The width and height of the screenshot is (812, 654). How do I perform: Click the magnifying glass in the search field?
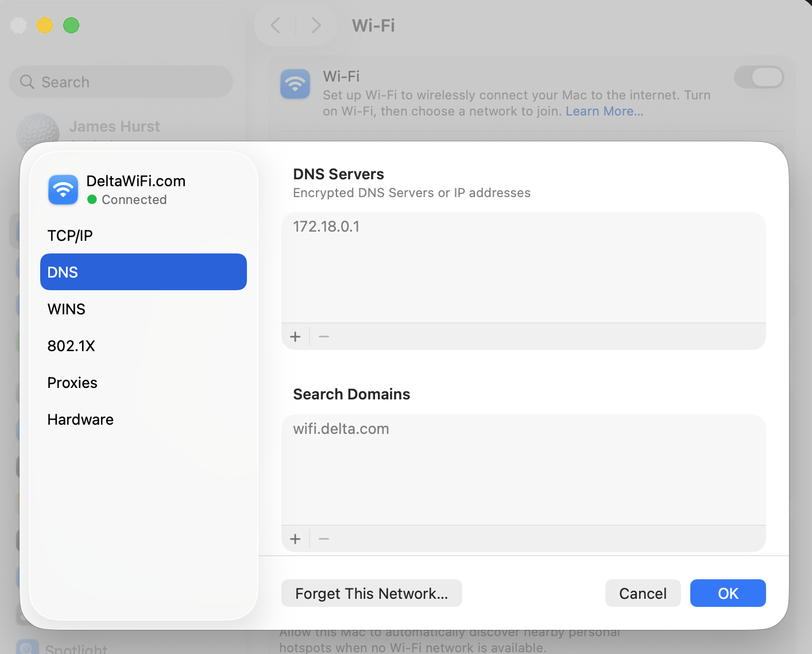pyautogui.click(x=27, y=82)
